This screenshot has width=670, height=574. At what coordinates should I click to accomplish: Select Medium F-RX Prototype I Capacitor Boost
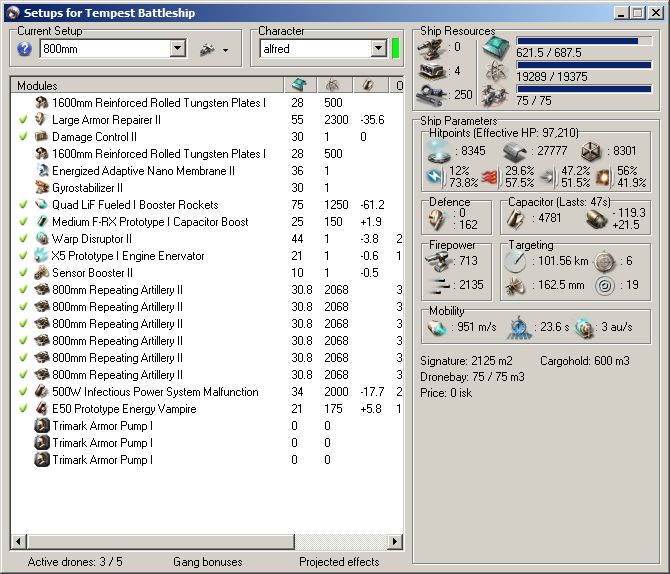click(150, 222)
